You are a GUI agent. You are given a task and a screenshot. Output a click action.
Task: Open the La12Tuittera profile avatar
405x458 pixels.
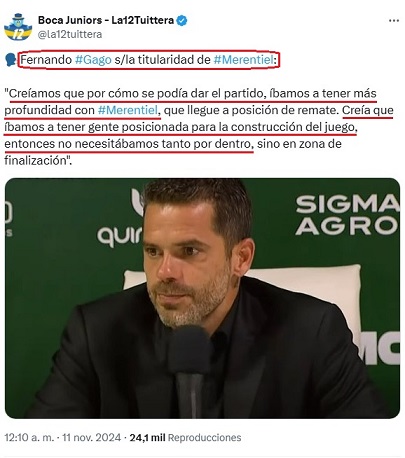tap(18, 27)
